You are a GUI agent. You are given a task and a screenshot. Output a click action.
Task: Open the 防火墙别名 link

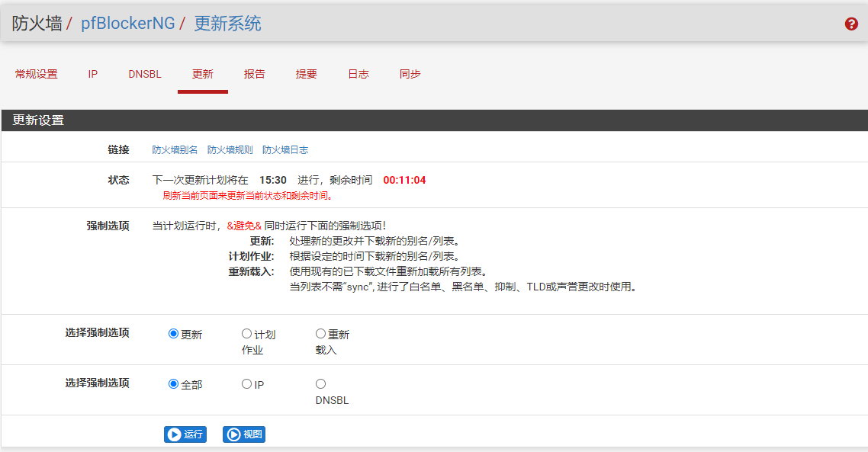click(175, 150)
